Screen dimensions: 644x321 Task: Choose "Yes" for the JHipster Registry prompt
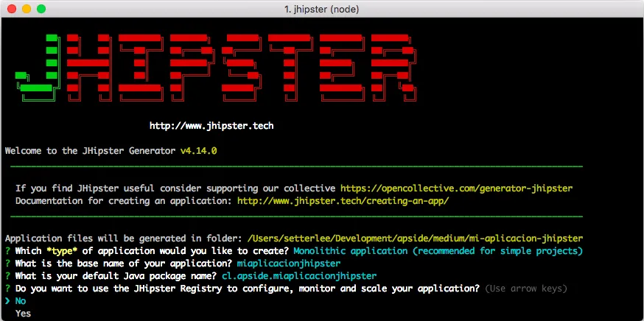point(23,314)
